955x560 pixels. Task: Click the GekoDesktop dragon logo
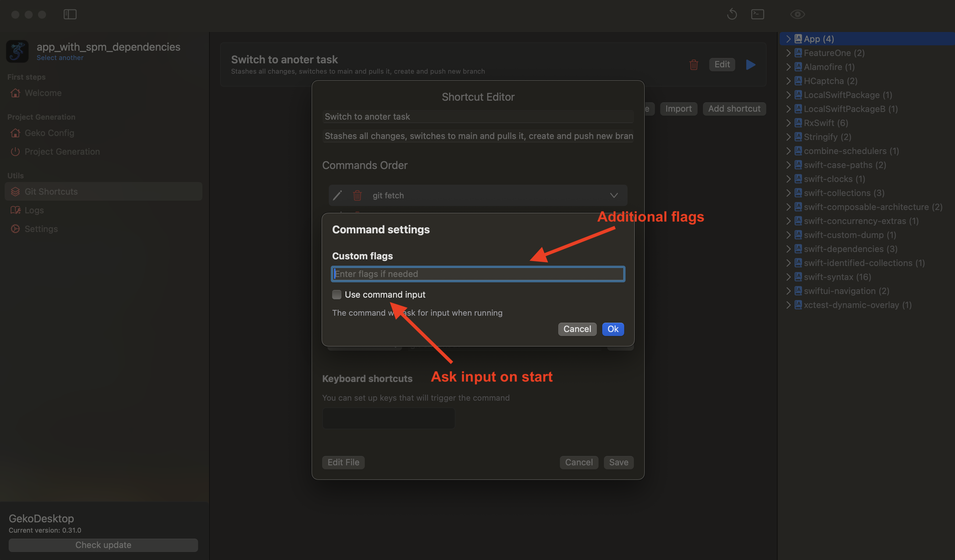(x=17, y=51)
